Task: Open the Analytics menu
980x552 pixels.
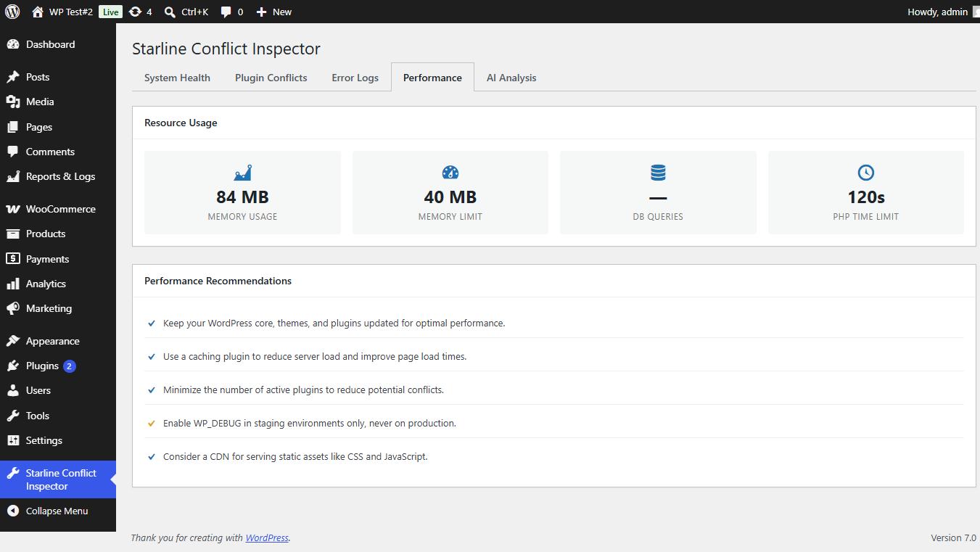Action: pos(58,284)
